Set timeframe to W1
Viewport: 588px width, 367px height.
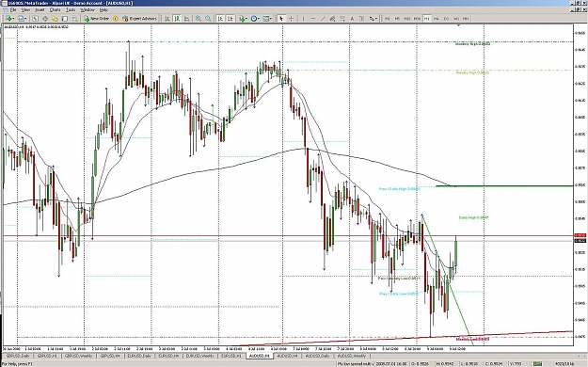tap(456, 18)
